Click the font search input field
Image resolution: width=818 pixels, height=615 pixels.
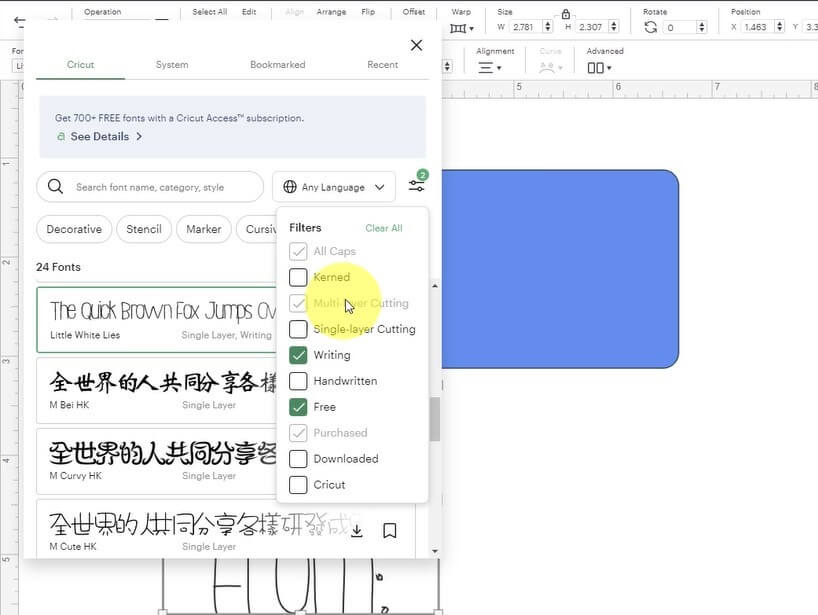coord(150,187)
